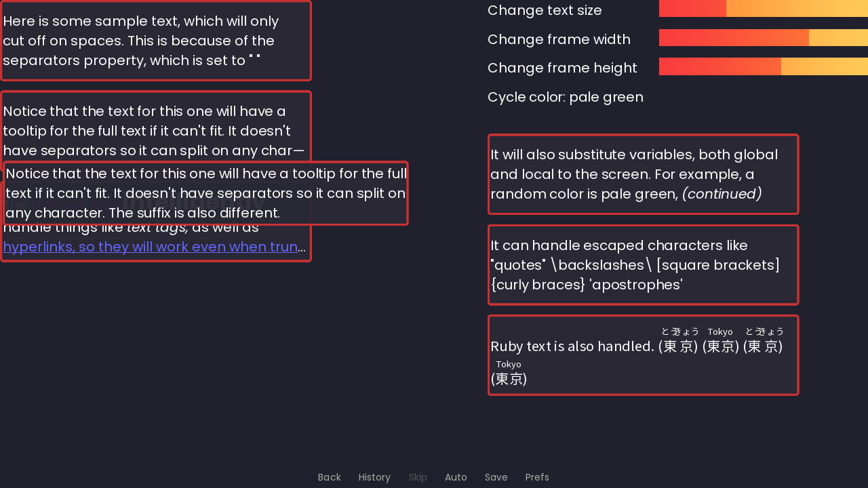This screenshot has width=868, height=488.
Task: Click the 'Change frame height' label
Action: click(562, 68)
